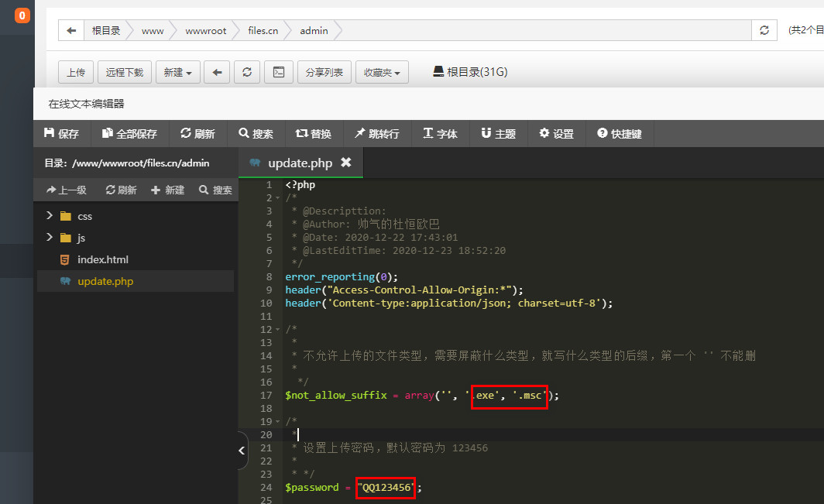Navigate to www breadcrumb
The width and height of the screenshot is (824, 504).
153,30
